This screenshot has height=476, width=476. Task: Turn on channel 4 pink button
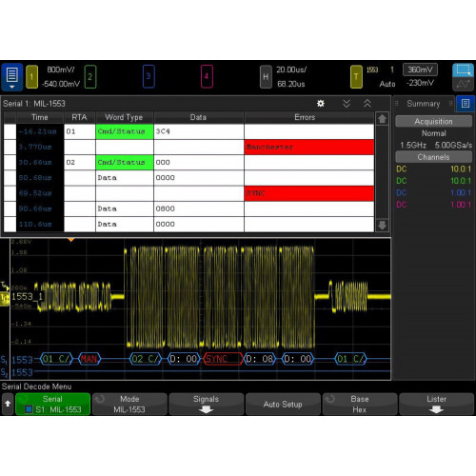[207, 76]
